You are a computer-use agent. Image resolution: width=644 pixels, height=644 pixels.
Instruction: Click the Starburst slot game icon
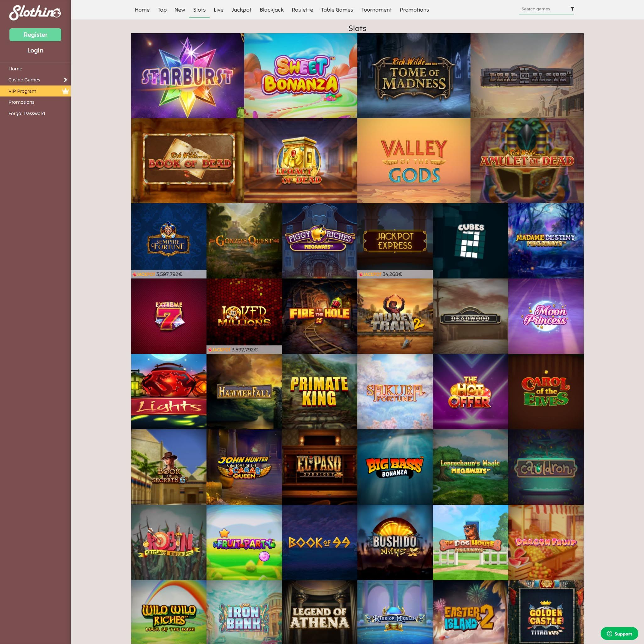[x=187, y=75]
